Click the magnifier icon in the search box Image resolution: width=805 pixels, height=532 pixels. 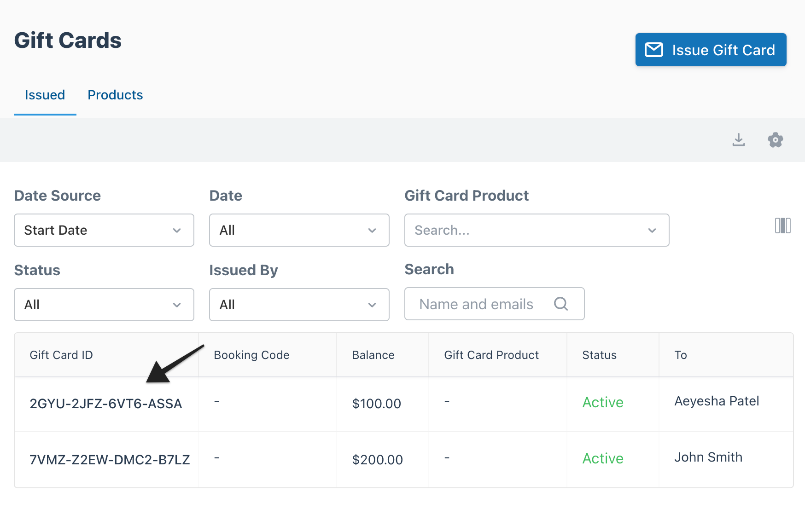click(x=560, y=304)
